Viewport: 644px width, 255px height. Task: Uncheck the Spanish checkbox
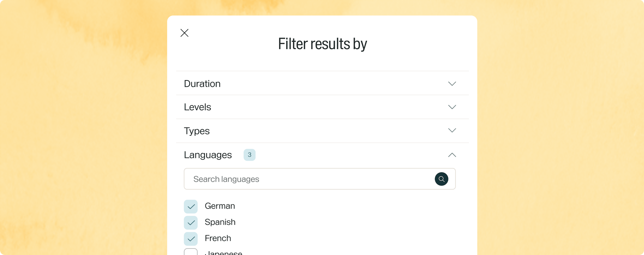click(191, 222)
